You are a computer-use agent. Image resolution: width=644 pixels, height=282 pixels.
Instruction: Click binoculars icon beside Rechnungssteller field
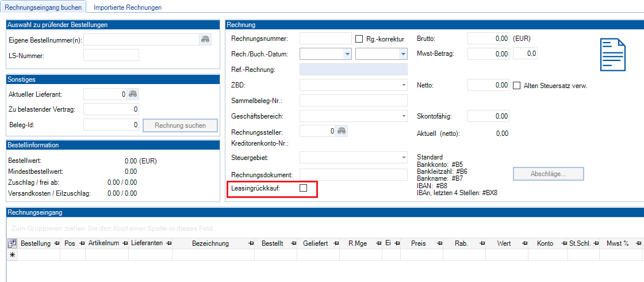coord(342,131)
